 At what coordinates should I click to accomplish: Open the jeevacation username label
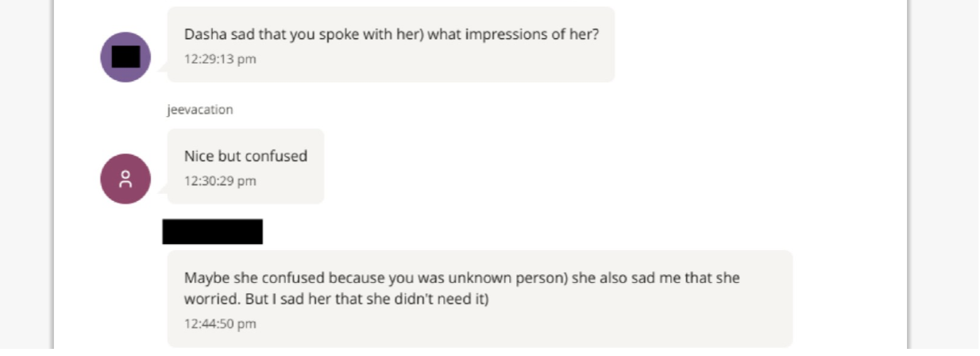point(199,110)
